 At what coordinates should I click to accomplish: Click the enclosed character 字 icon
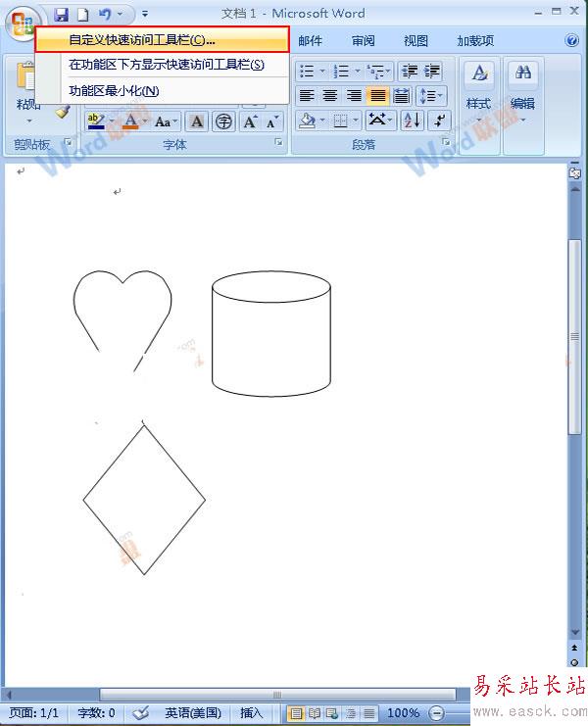coord(224,121)
